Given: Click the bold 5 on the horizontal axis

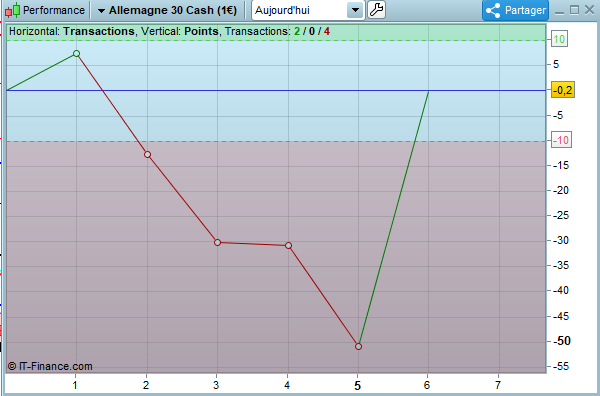Looking at the screenshot, I should 357,386.
